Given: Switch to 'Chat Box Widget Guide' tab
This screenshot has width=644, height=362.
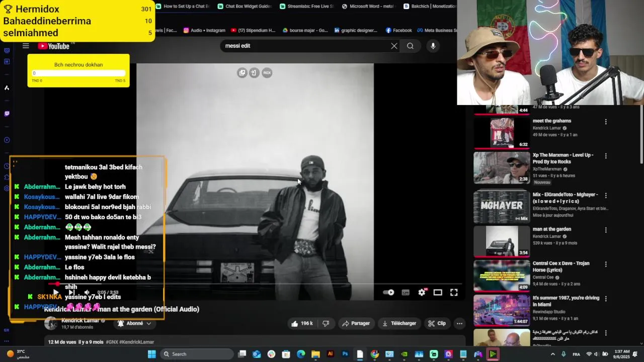Looking at the screenshot, I should point(245,7).
